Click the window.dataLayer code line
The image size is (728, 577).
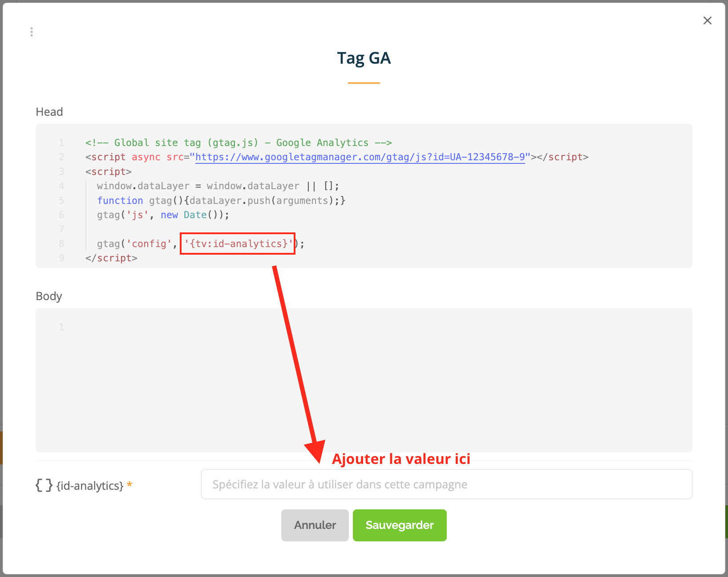(x=218, y=186)
